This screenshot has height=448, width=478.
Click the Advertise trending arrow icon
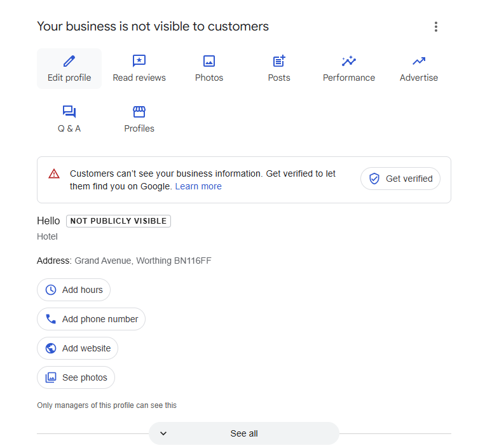coord(419,61)
